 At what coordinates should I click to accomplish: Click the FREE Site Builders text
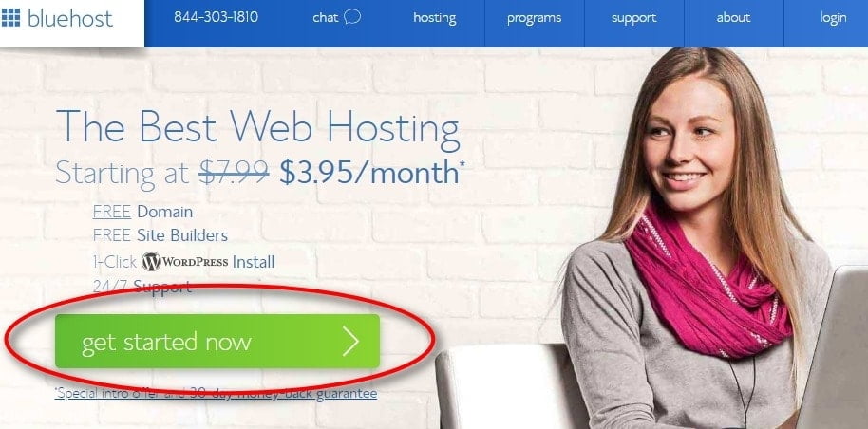tap(160, 235)
